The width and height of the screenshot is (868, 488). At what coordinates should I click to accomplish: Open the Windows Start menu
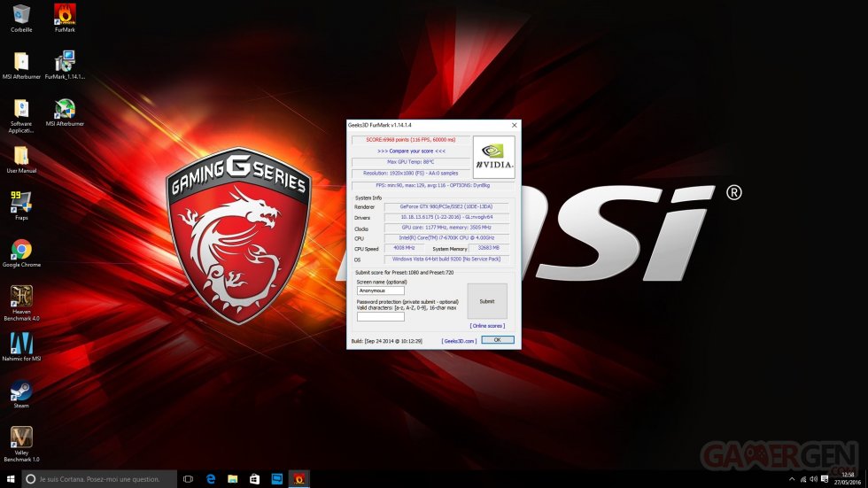pyautogui.click(x=10, y=478)
